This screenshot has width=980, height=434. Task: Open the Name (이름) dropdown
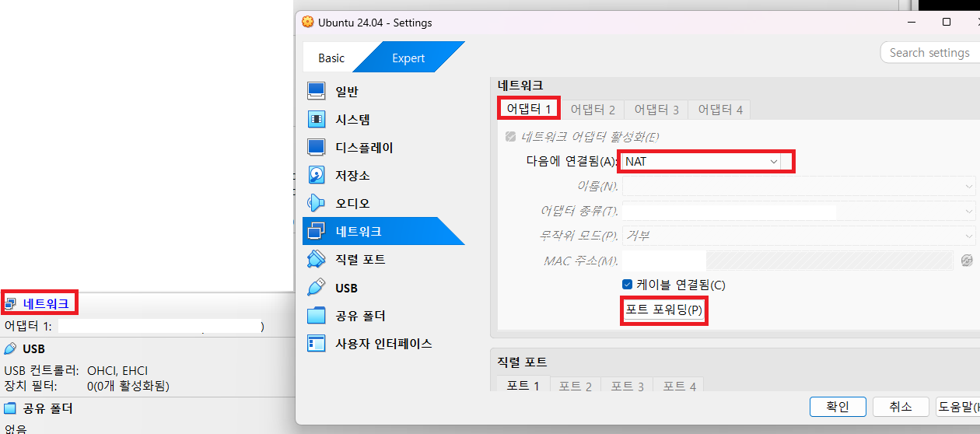799,186
